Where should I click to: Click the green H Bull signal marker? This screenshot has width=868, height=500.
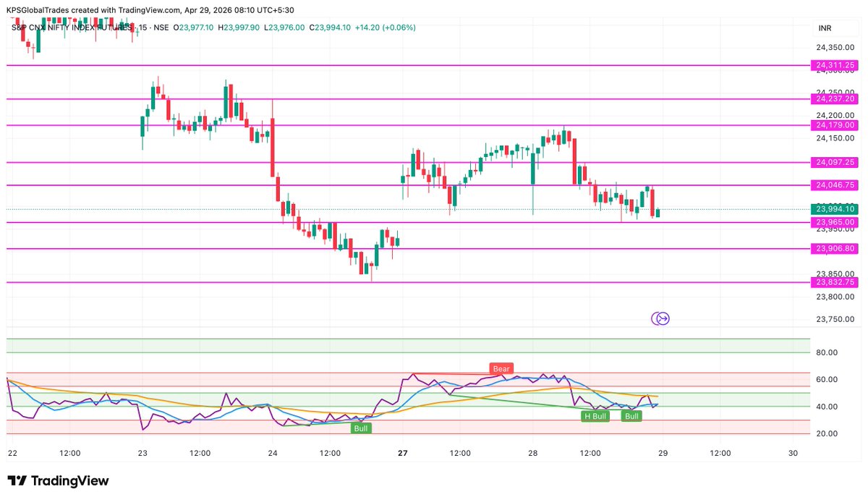click(594, 416)
